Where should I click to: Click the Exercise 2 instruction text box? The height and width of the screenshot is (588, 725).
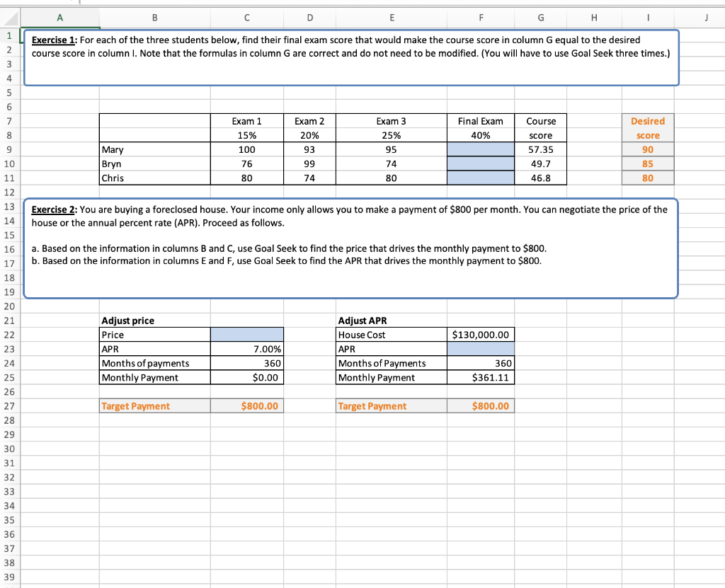coord(351,248)
